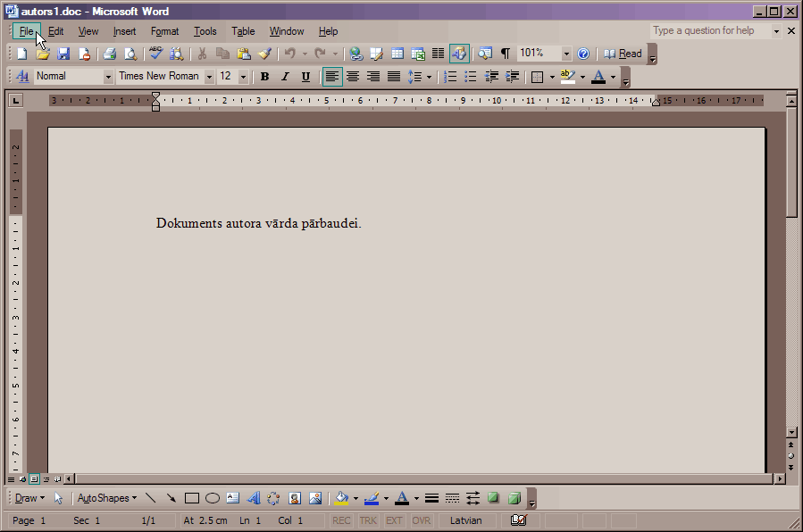Open Document Map icon
Image resolution: width=803 pixels, height=532 pixels.
tap(485, 54)
